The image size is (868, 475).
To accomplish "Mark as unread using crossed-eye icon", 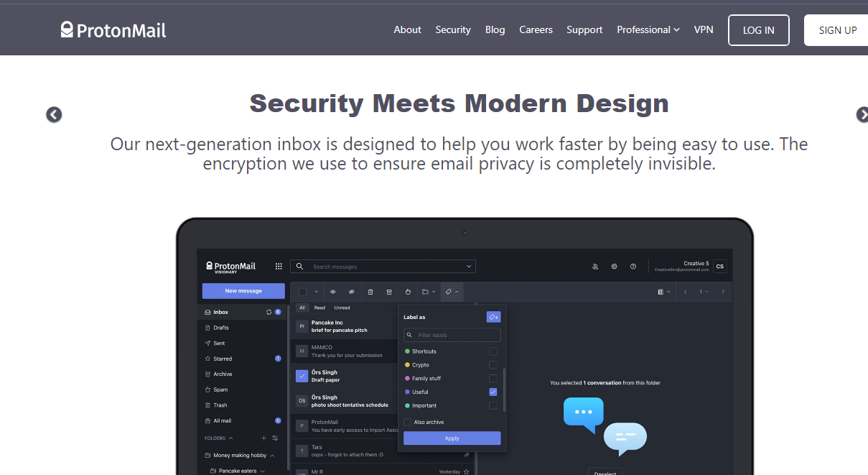I will pos(352,292).
